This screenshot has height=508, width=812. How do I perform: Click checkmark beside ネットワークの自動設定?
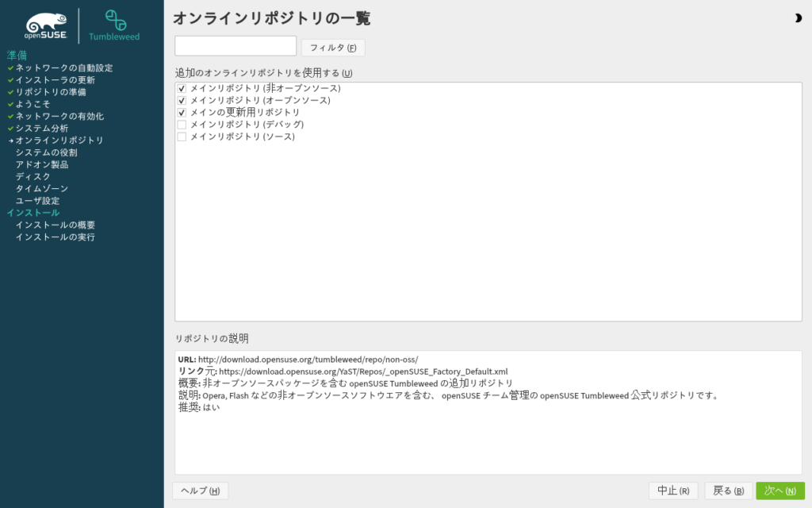pyautogui.click(x=11, y=68)
